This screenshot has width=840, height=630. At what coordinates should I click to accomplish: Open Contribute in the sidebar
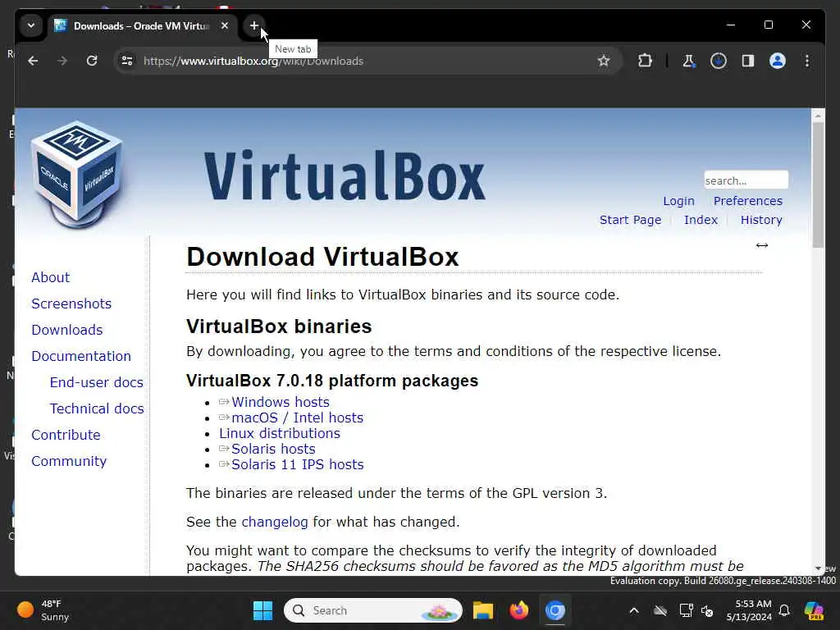66,435
